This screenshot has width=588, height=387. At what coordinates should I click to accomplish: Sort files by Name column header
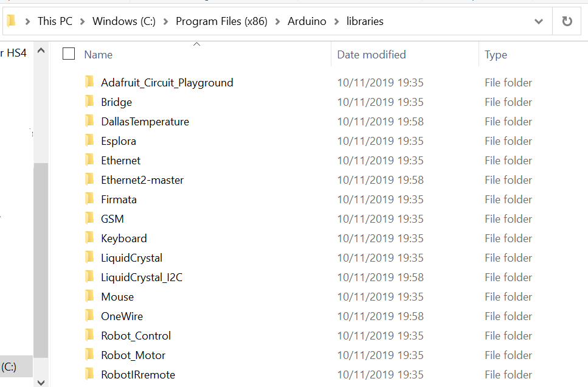99,55
